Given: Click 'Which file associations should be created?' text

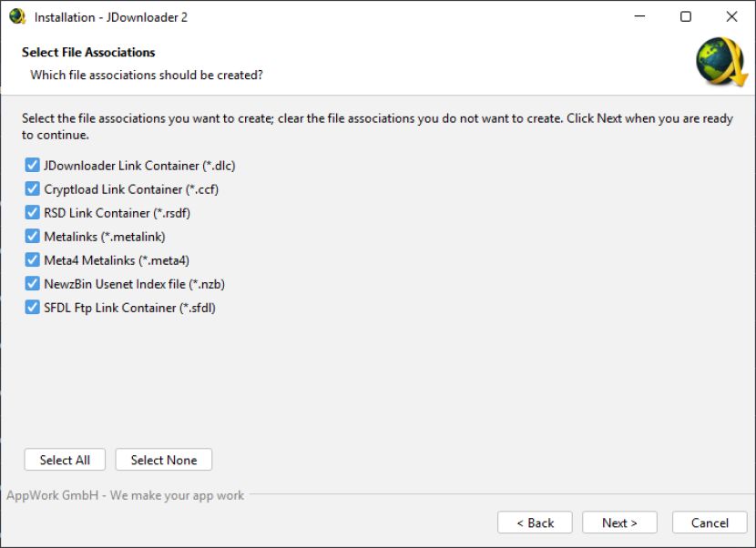Looking at the screenshot, I should click(x=147, y=76).
